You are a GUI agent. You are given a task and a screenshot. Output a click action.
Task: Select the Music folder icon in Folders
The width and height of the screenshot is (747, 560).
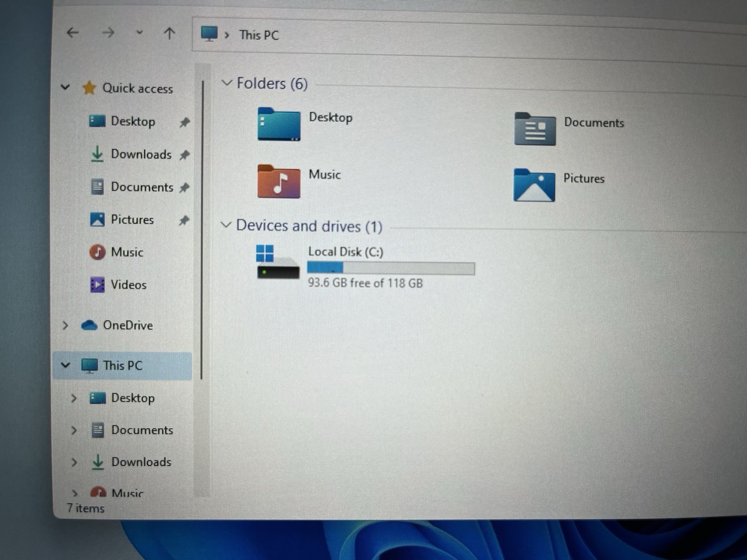[x=279, y=182]
